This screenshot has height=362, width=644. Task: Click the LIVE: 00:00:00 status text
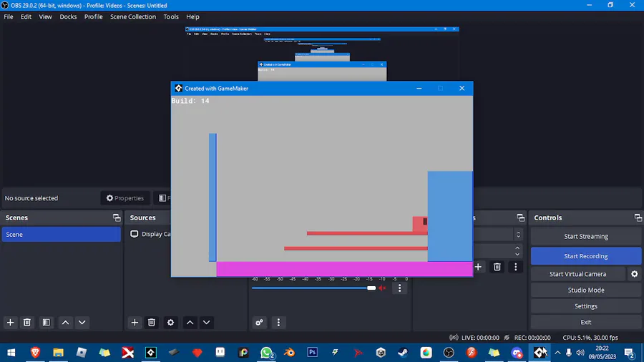(x=480, y=338)
